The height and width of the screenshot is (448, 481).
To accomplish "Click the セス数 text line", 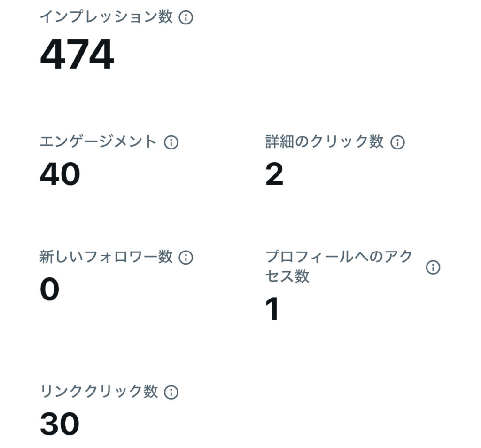I will coord(287,276).
